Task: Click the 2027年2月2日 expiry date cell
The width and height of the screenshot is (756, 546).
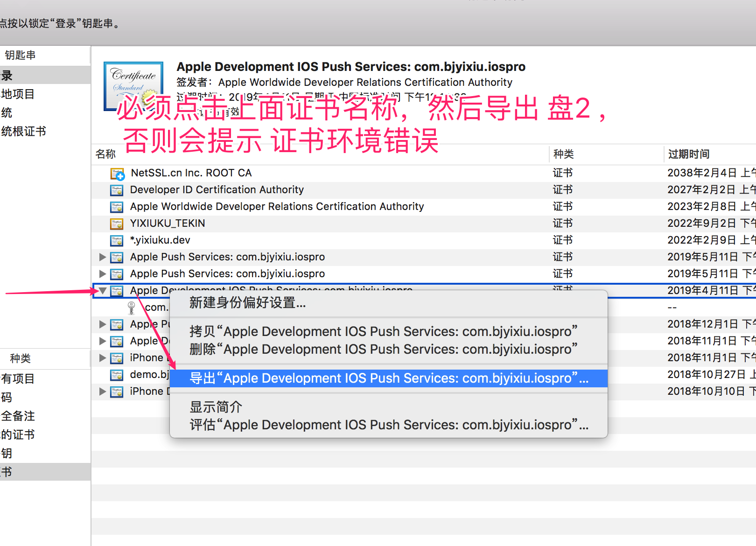Action: pos(711,190)
